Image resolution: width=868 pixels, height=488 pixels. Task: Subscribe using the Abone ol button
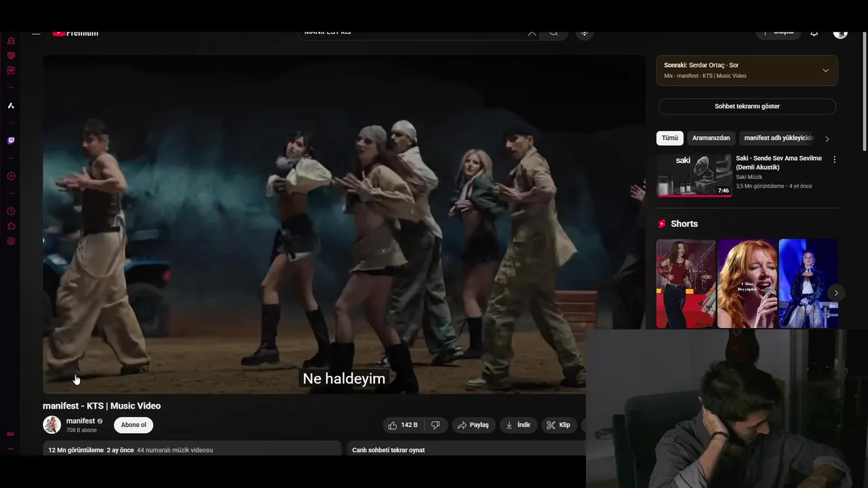point(134,425)
